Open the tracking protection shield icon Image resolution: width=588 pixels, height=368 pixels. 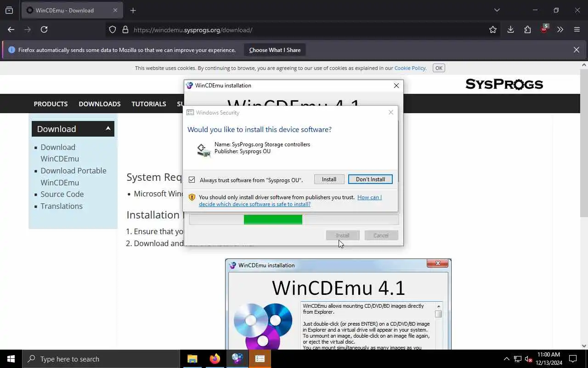coord(113,30)
